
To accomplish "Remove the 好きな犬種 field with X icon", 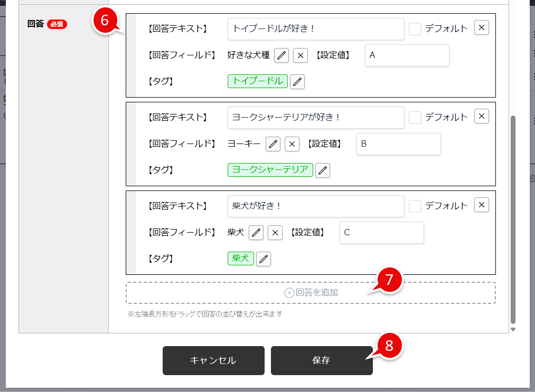I will coord(300,55).
